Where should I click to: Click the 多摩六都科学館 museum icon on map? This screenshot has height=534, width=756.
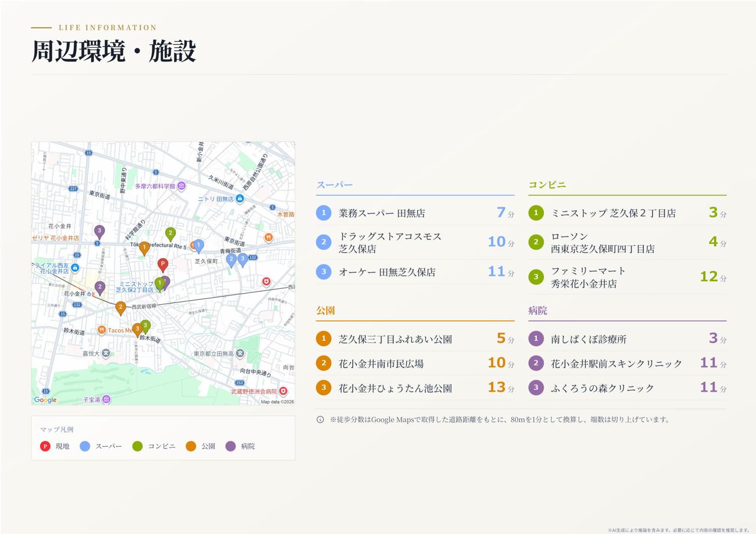click(x=181, y=186)
